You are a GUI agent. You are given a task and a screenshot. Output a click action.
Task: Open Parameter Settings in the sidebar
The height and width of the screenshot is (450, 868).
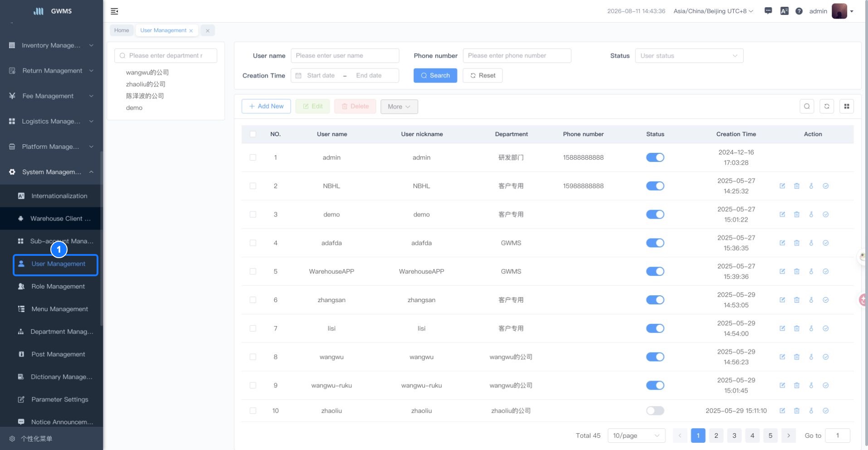coord(51,400)
